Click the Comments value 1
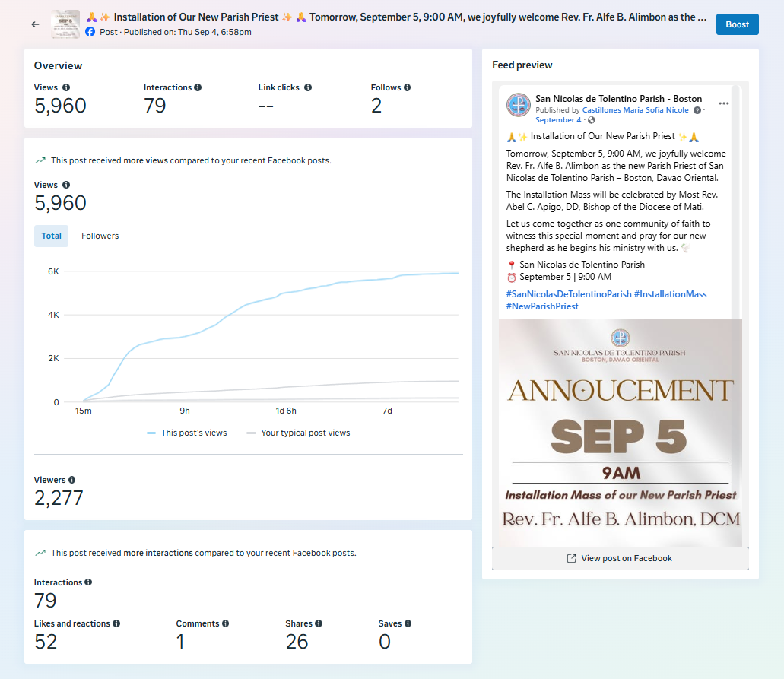The width and height of the screenshot is (784, 679). pyautogui.click(x=180, y=642)
